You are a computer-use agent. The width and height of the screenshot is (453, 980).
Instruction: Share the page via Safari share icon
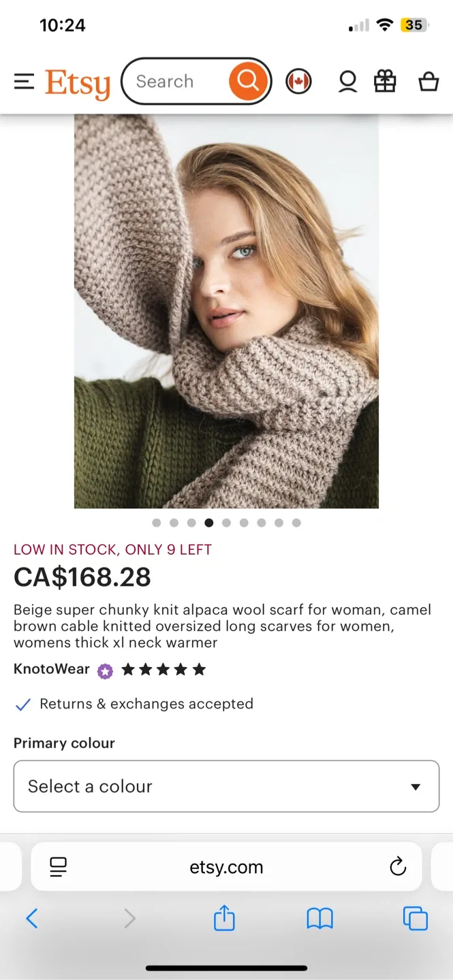224,918
